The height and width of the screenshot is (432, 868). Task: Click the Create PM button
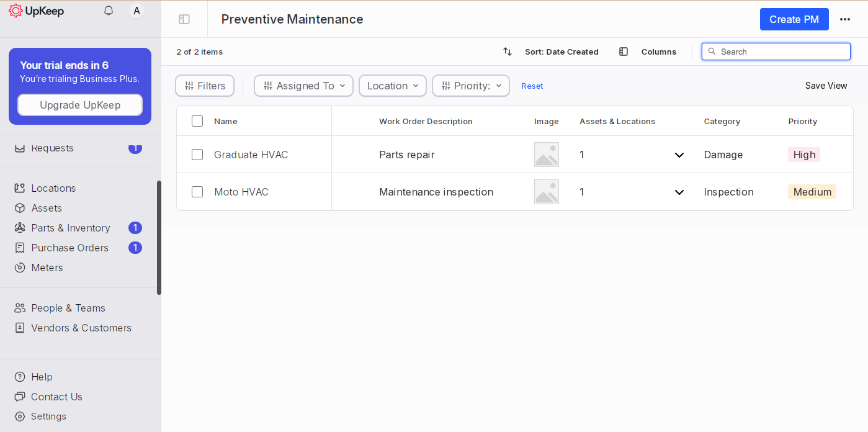point(794,19)
